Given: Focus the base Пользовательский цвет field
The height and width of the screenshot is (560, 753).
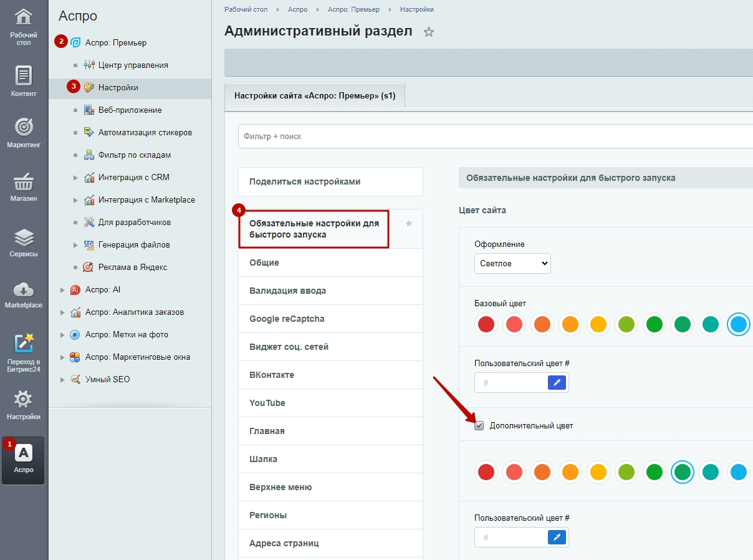Looking at the screenshot, I should pos(511,382).
